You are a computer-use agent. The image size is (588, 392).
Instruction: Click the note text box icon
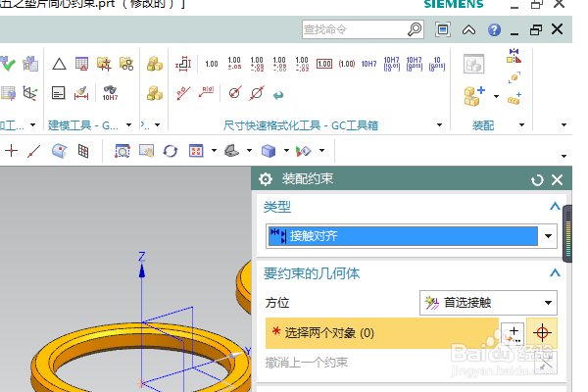pos(58,93)
